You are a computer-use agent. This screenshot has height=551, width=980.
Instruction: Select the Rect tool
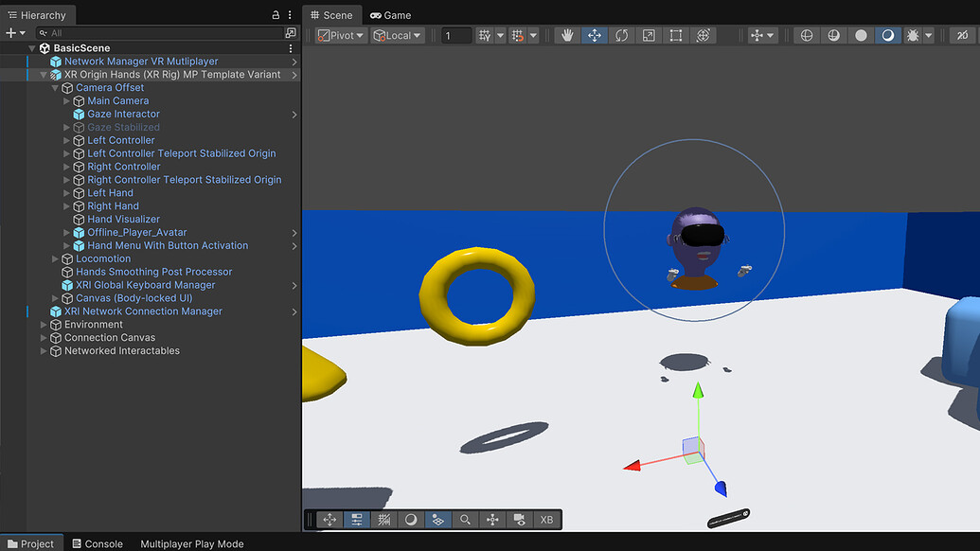tap(675, 34)
